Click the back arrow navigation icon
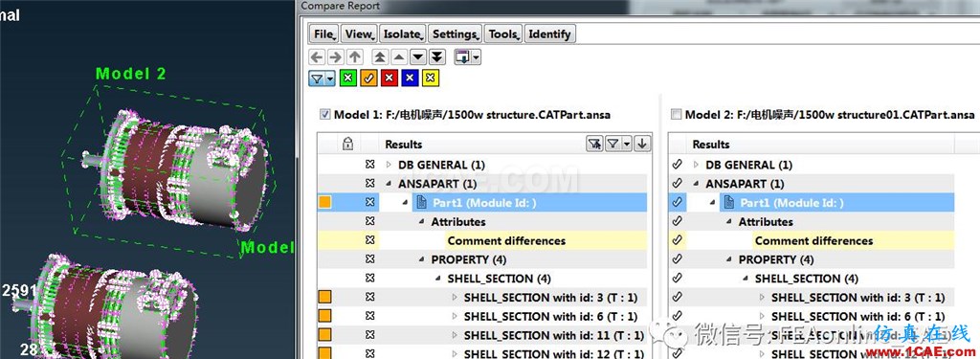The image size is (980, 359). click(x=317, y=56)
